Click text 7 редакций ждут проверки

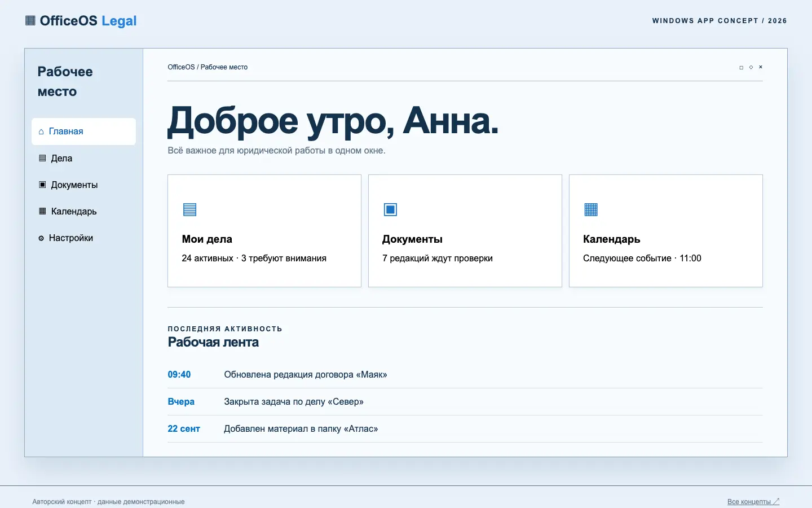pos(438,258)
